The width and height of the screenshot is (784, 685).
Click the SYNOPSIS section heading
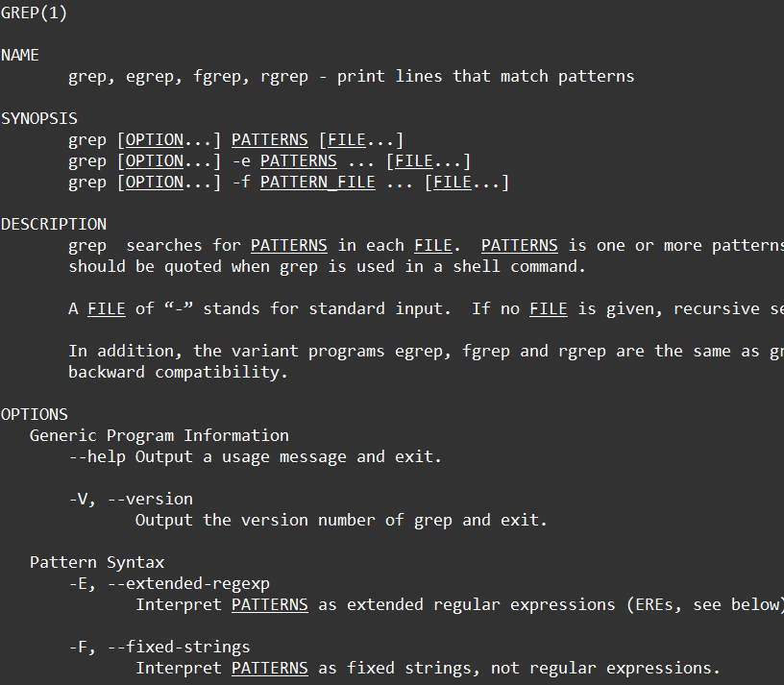(39, 119)
